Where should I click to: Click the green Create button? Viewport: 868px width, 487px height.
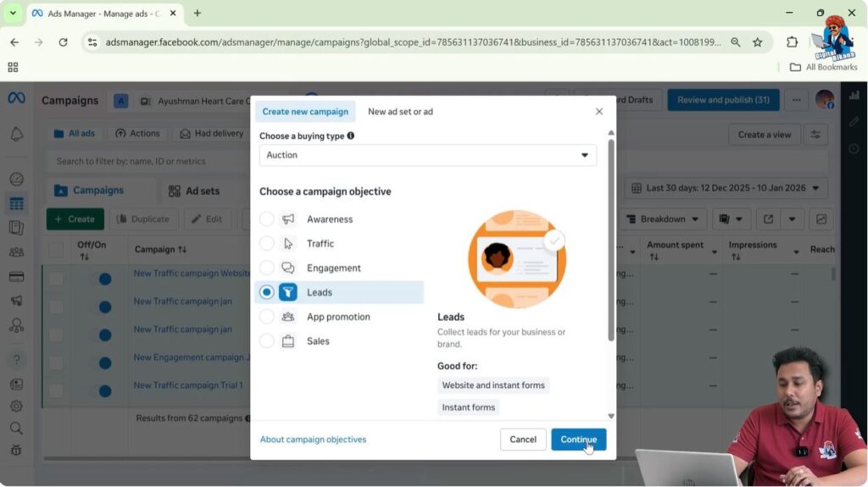click(x=75, y=219)
